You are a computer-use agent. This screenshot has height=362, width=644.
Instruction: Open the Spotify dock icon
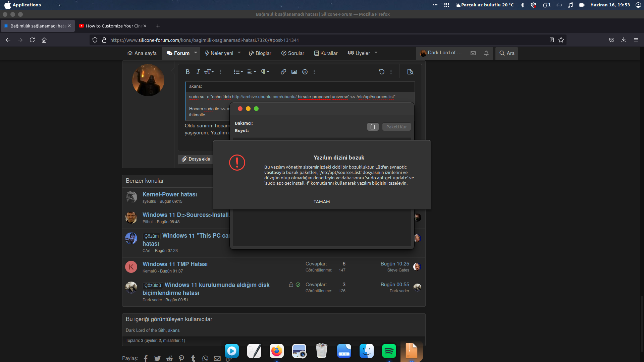pyautogui.click(x=389, y=351)
